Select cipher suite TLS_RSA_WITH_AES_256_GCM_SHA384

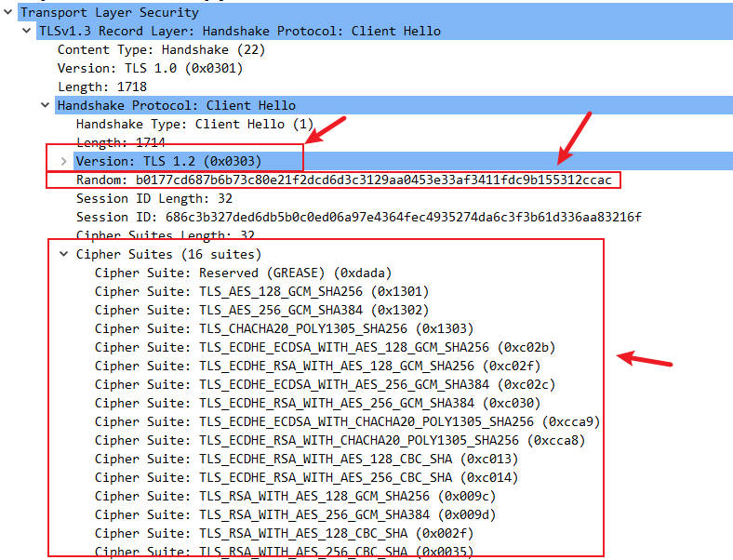tap(295, 514)
